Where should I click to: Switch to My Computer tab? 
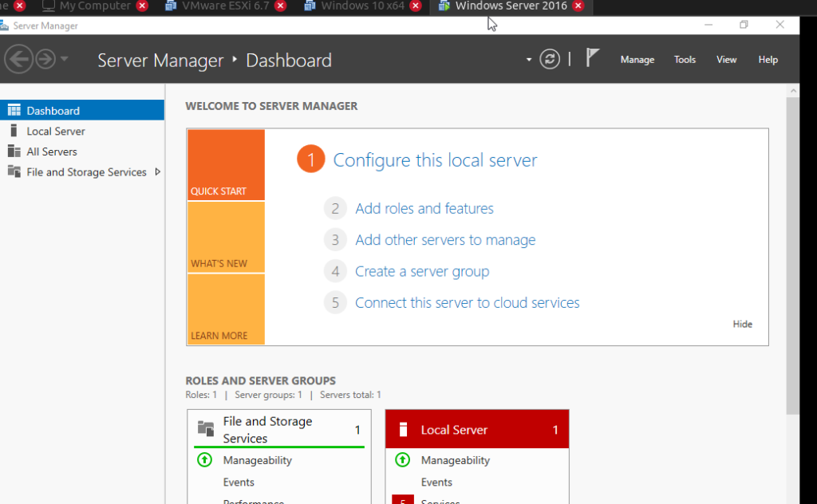coord(94,6)
